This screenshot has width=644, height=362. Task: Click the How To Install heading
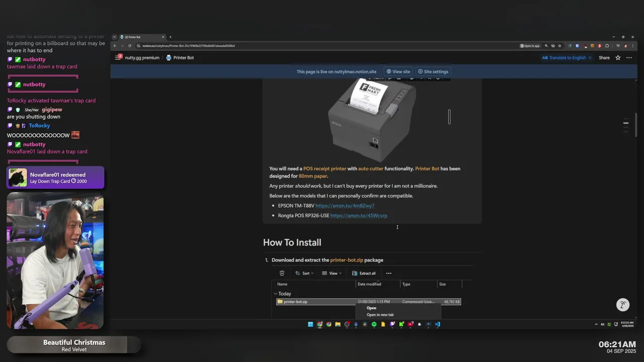[292, 242]
